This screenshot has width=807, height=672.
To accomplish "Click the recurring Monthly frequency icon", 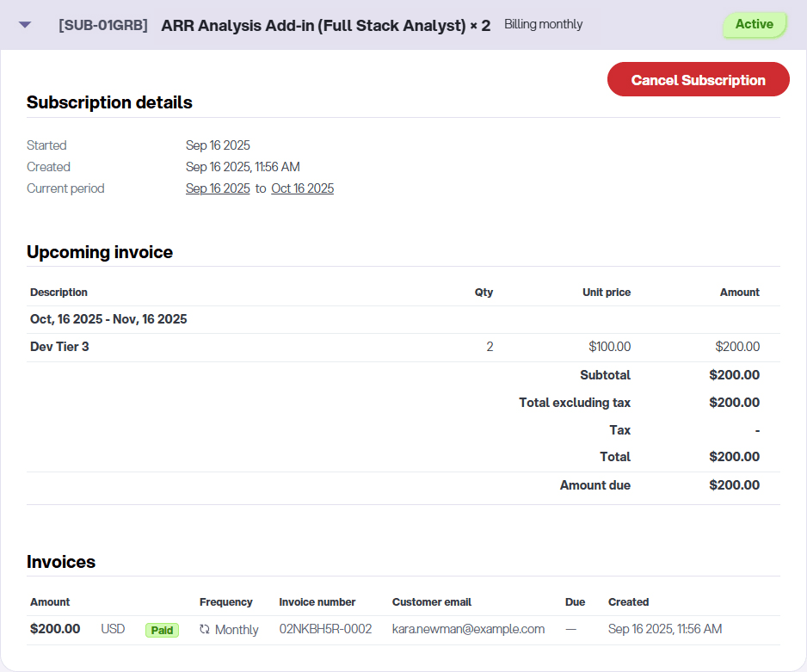I will [205, 630].
